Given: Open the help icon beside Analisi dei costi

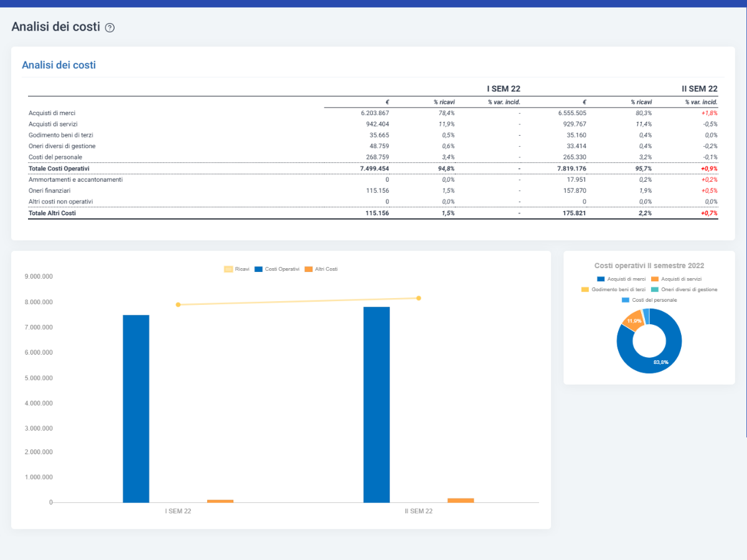Looking at the screenshot, I should tap(110, 27).
